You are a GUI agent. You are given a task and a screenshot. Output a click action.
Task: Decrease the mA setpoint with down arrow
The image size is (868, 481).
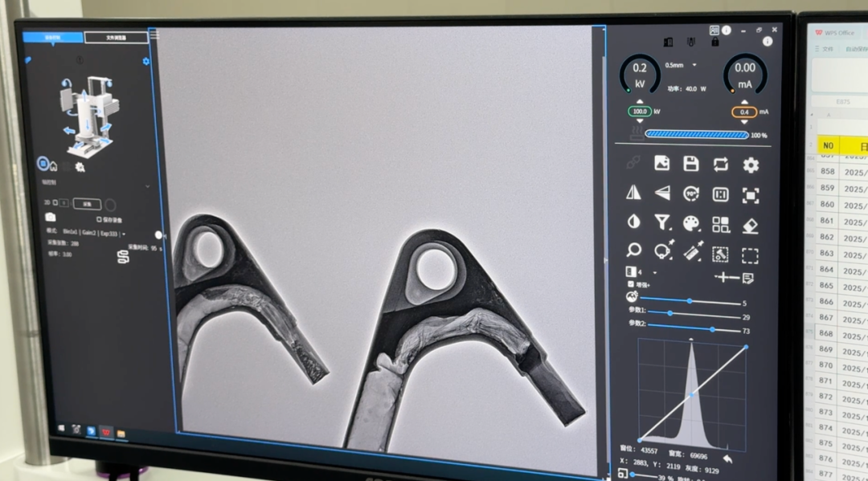point(744,121)
